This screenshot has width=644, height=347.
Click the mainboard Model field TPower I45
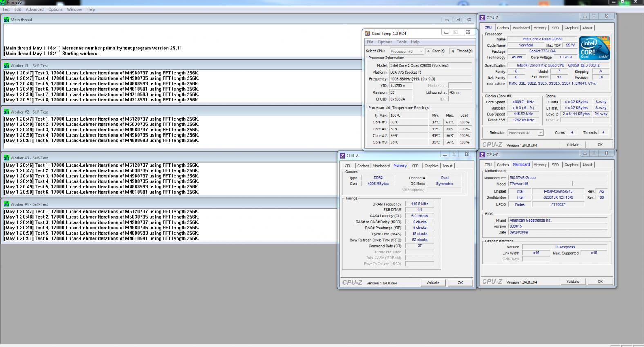539,184
